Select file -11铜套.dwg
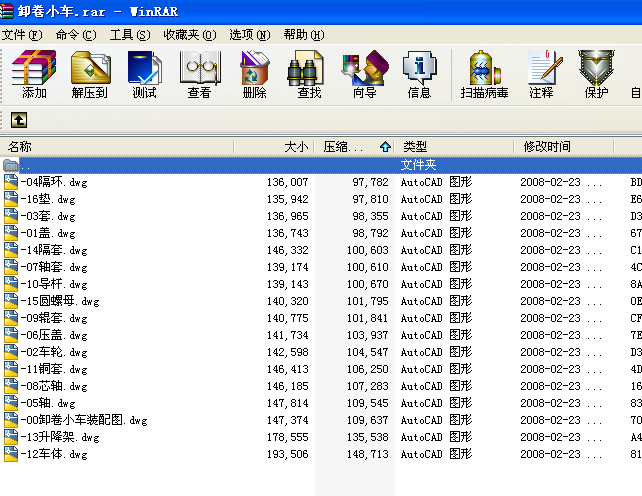Image resolution: width=642 pixels, height=496 pixels. [54, 369]
